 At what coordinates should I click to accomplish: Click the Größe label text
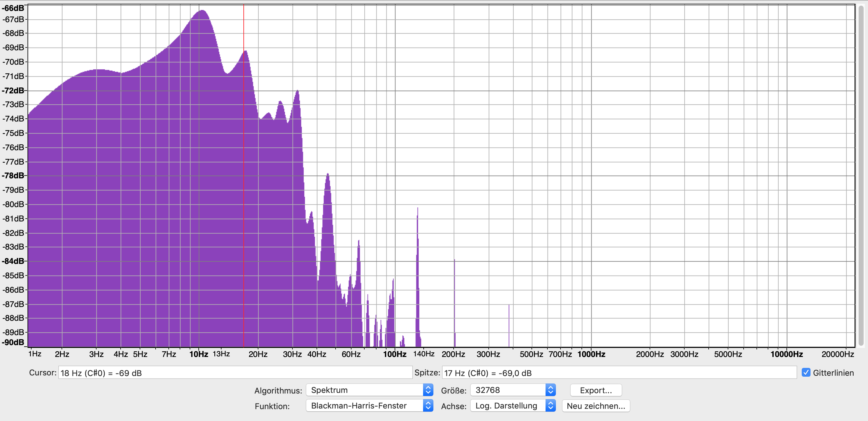454,391
